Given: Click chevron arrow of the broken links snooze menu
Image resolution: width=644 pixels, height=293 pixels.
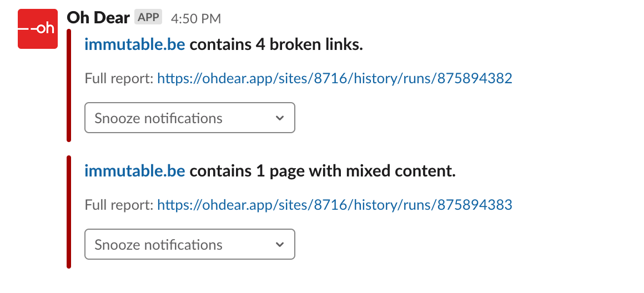Looking at the screenshot, I should (x=280, y=118).
